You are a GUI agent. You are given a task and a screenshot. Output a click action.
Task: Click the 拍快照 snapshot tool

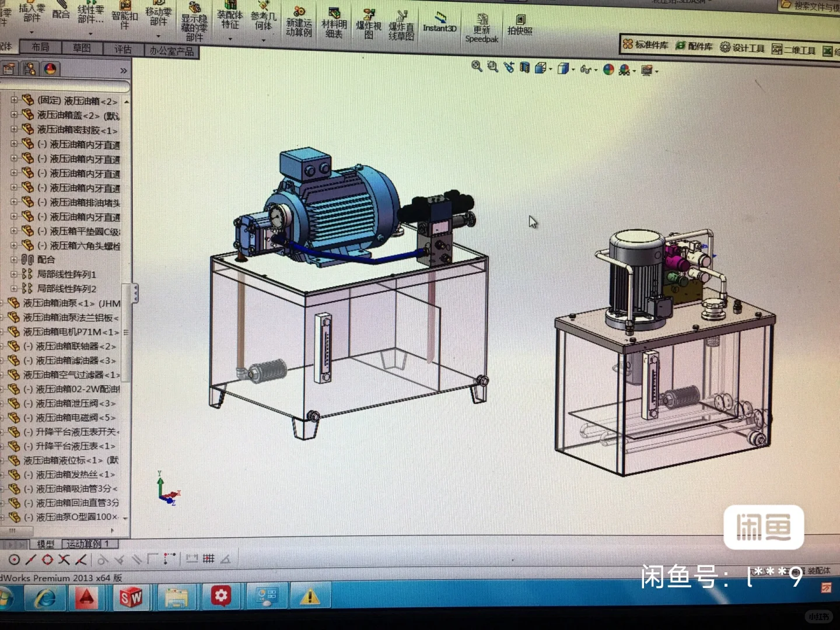tap(520, 25)
